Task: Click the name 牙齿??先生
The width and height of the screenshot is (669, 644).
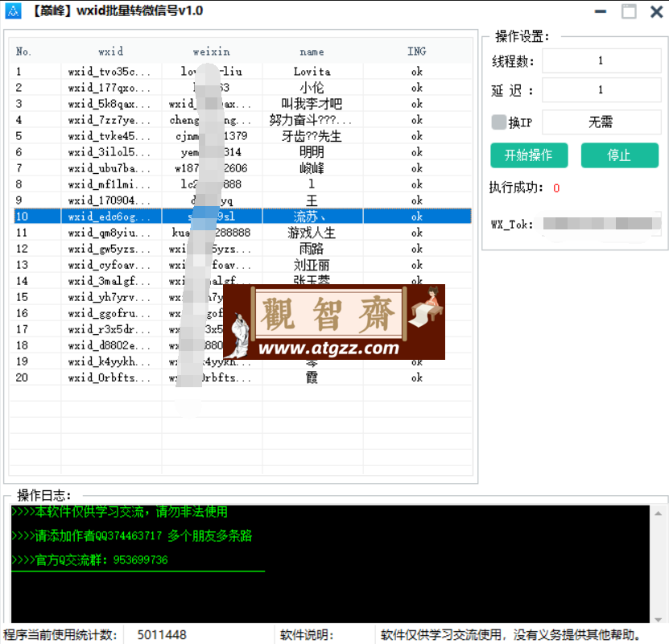Action: point(312,136)
